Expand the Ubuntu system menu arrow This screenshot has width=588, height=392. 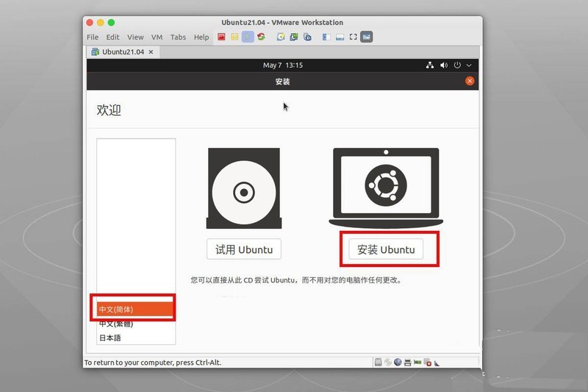(x=469, y=65)
